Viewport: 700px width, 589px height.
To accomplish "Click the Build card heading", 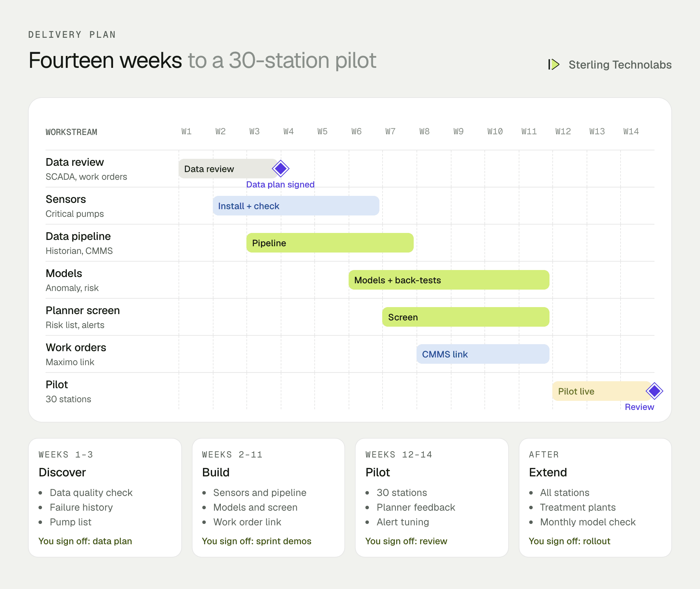I will tap(216, 472).
